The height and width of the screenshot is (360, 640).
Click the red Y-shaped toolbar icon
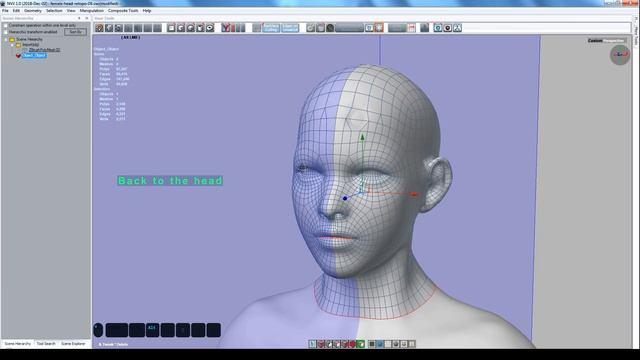[226, 28]
